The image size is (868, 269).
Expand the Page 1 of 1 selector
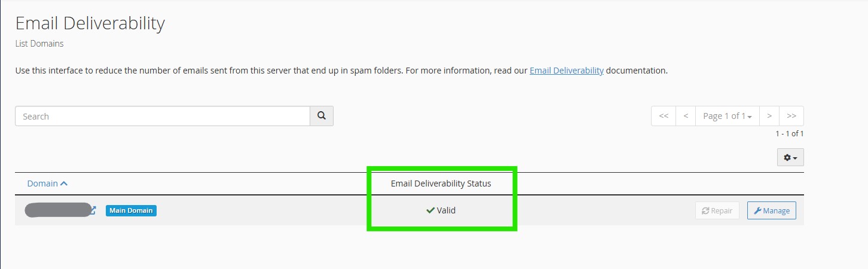[x=727, y=116]
